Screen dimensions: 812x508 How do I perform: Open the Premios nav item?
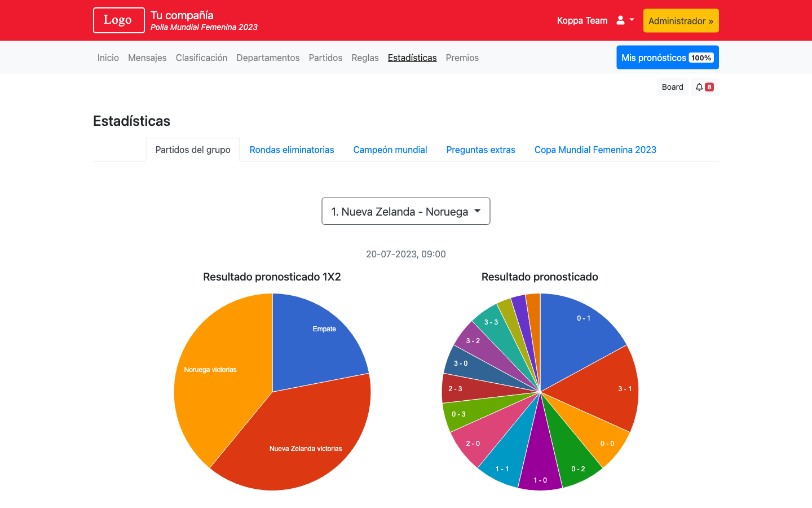462,58
